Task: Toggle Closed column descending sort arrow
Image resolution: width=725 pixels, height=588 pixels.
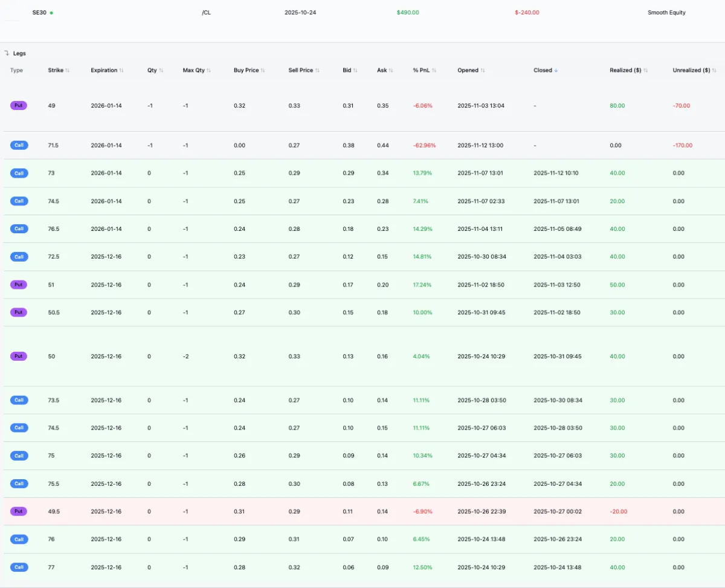Action: (x=556, y=71)
